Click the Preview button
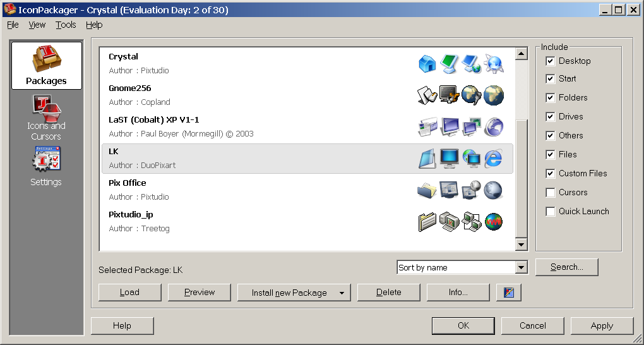Screen dimensions: 644x345 tap(200, 293)
